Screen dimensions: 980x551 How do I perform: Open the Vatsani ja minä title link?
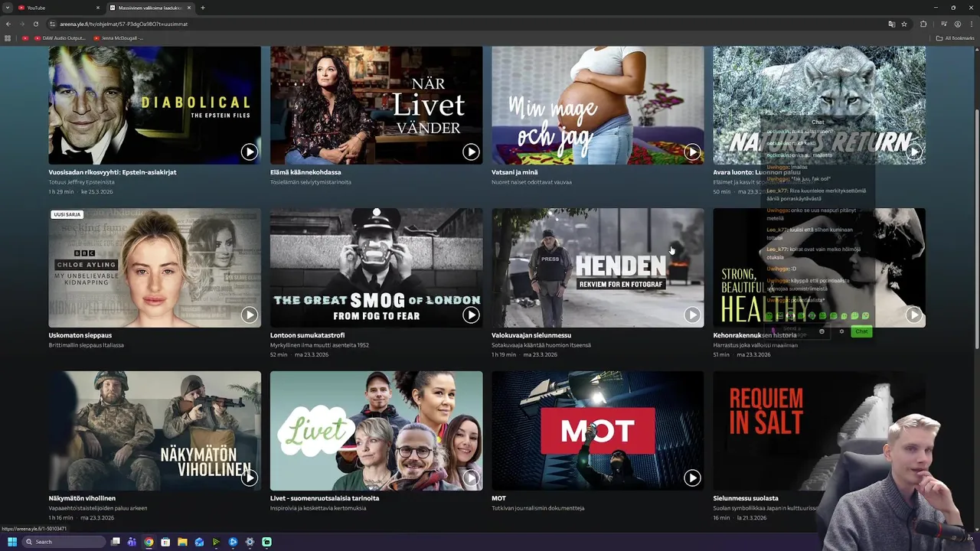point(515,172)
